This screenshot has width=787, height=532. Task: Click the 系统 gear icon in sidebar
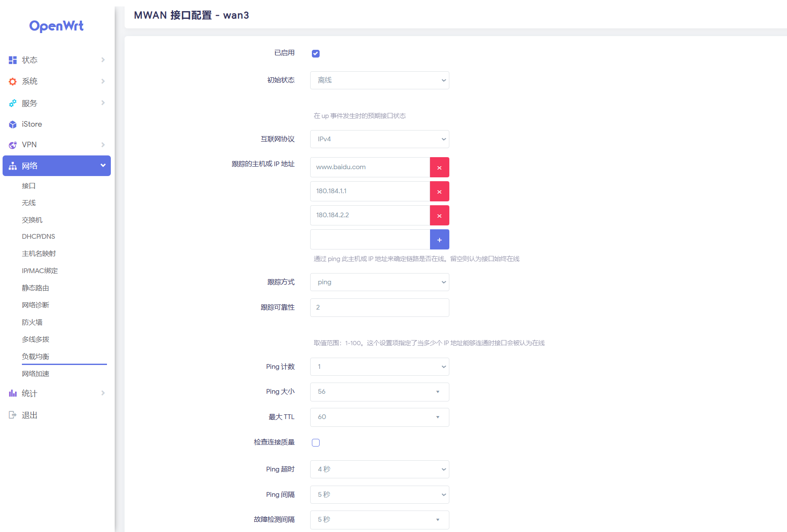click(12, 82)
